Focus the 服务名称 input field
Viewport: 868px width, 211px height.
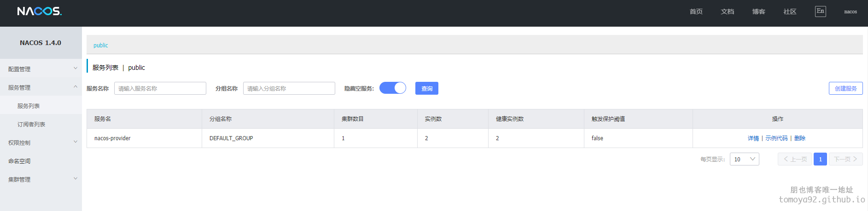(x=160, y=88)
